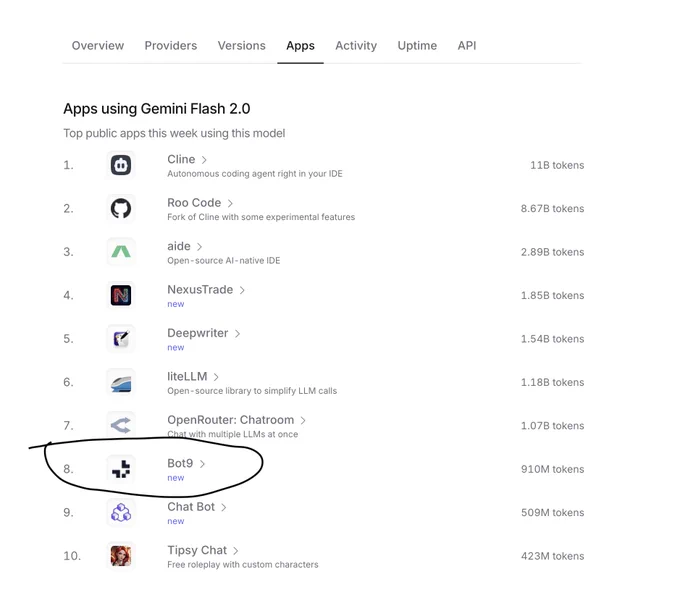Click 'Open-source AI-native IDE' description

point(224,261)
